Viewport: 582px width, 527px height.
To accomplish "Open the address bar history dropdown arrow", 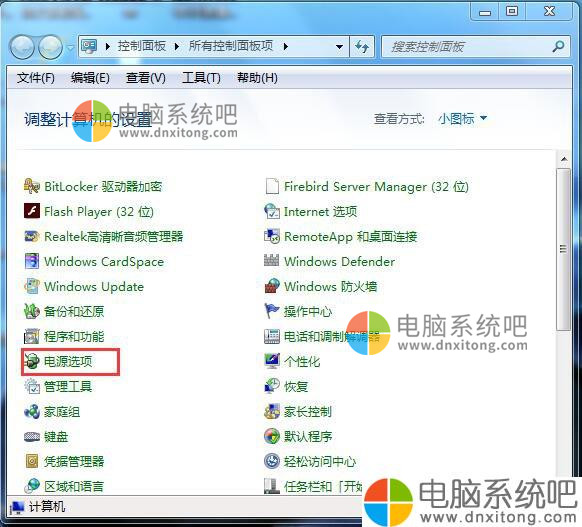I will click(339, 47).
